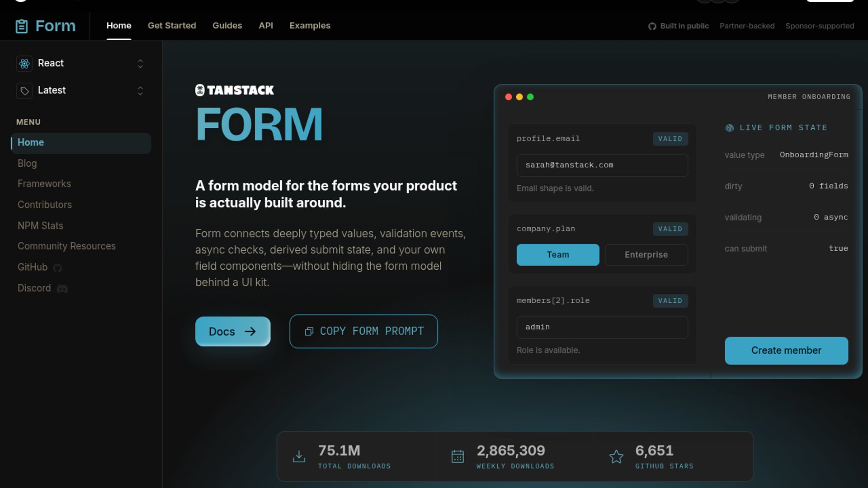Viewport: 868px width, 488px height.
Task: Click the green dot in Member Onboarding window
Action: (530, 97)
